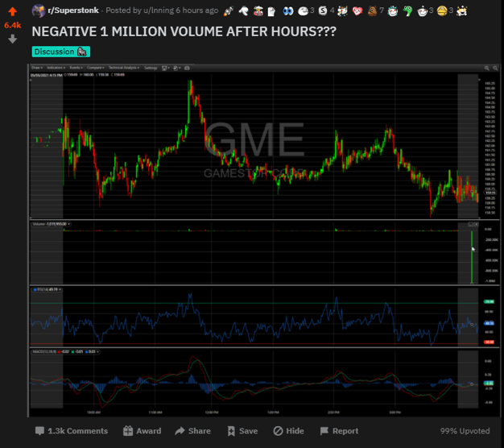Image resolution: width=504 pixels, height=448 pixels.
Task: Click the silver S award icon
Action: [323, 11]
